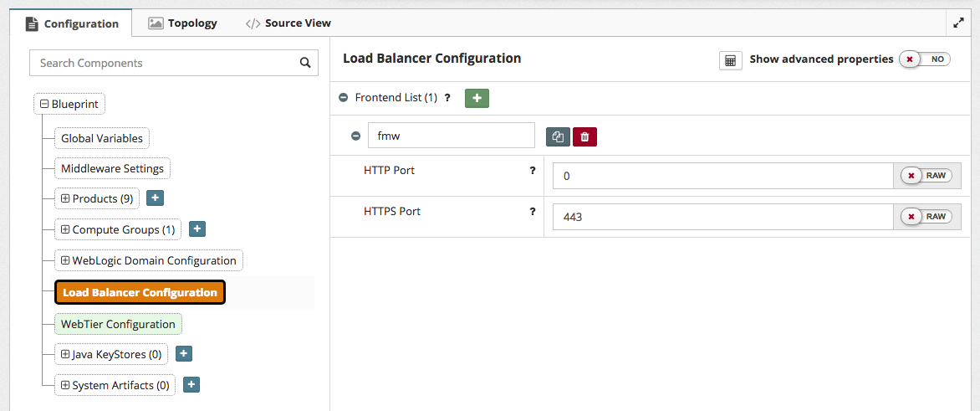This screenshot has height=411, width=980.
Task: Collapse the Blueprint tree root
Action: pos(44,105)
